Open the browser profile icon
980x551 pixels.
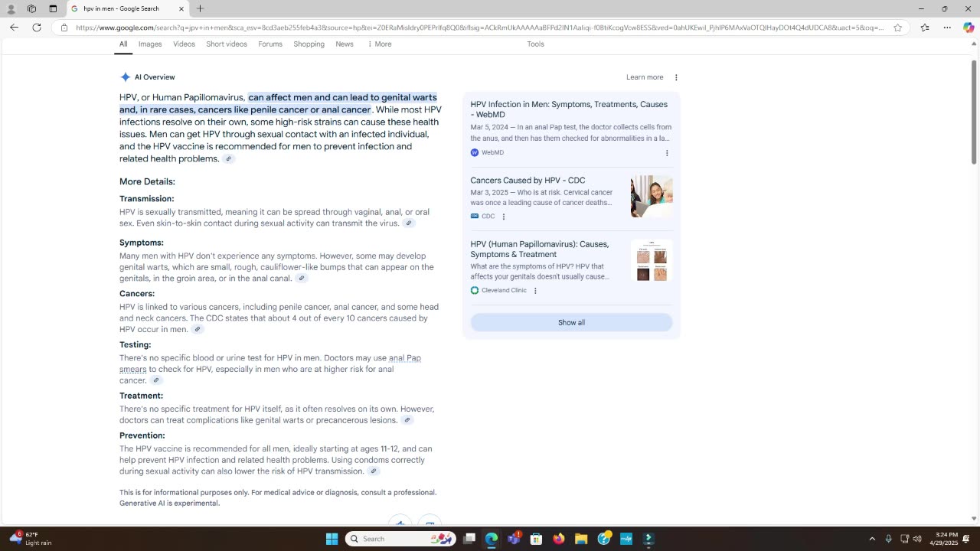pyautogui.click(x=11, y=8)
